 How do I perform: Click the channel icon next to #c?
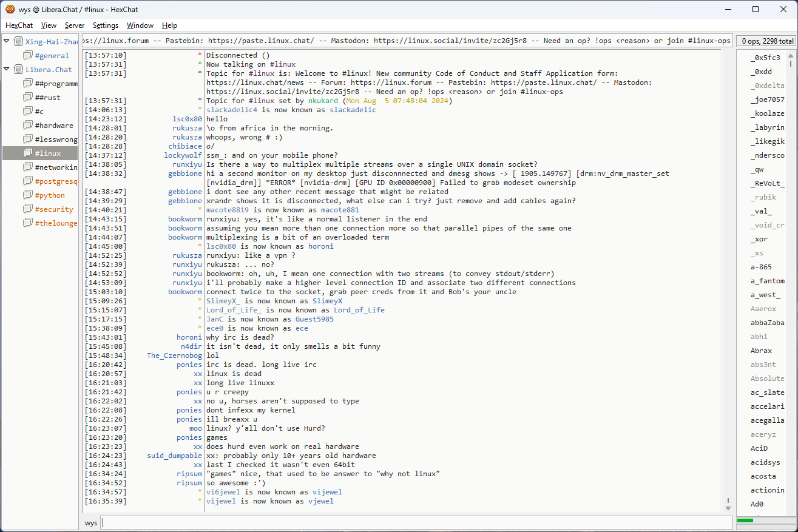coord(28,112)
